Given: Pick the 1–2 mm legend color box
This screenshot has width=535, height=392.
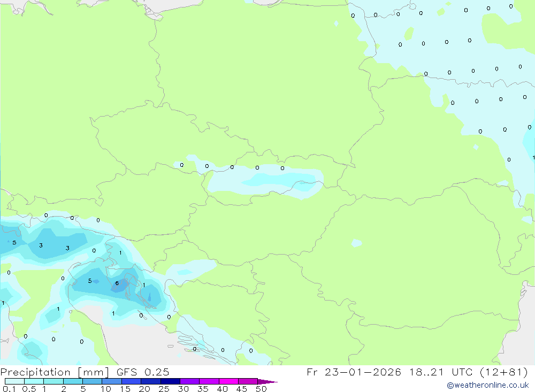Looking at the screenshot, I should point(53,381).
